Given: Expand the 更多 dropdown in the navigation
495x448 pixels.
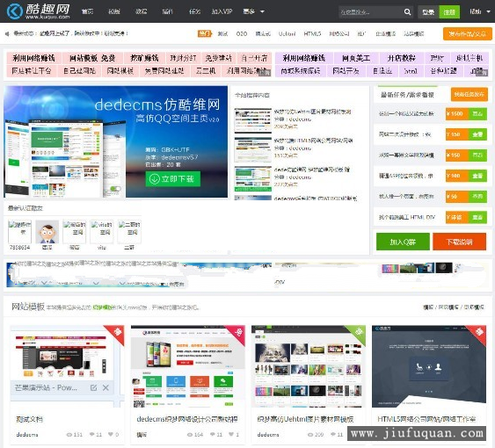Looking at the screenshot, I should click(x=253, y=11).
